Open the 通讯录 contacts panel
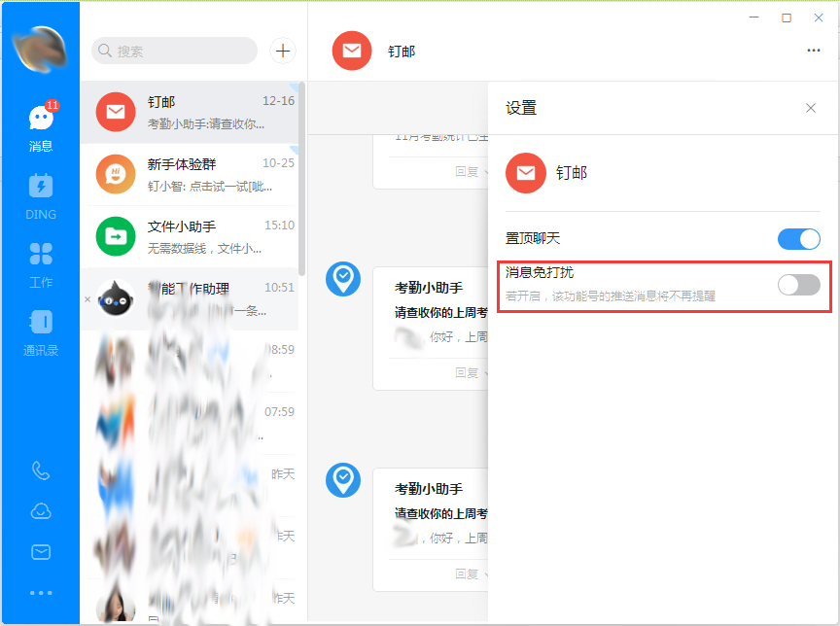 pyautogui.click(x=40, y=327)
